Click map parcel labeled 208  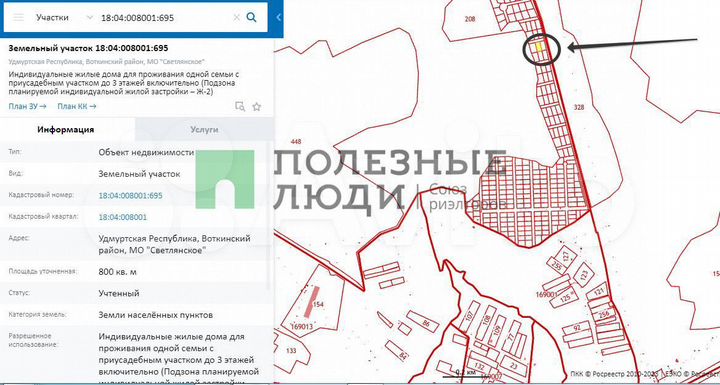coord(470,19)
